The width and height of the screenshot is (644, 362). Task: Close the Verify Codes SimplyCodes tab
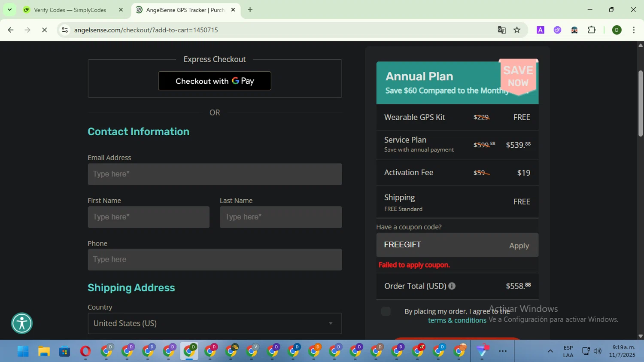pos(121,9)
